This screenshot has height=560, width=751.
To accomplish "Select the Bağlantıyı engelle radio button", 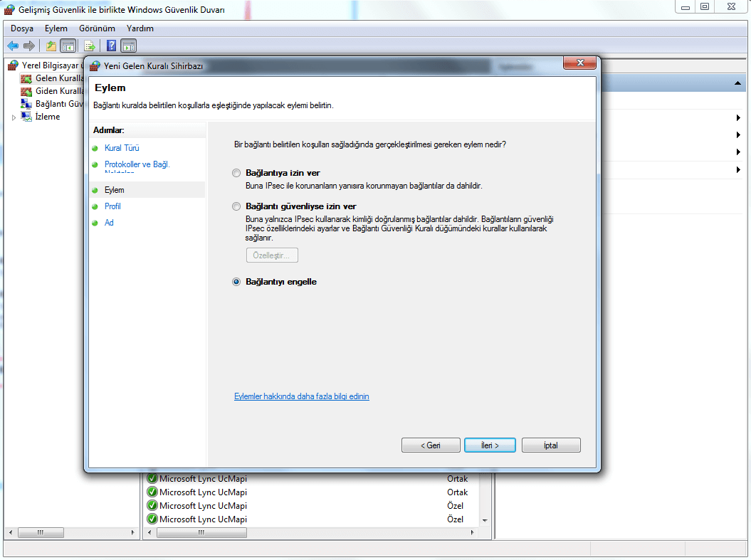I will 236,282.
